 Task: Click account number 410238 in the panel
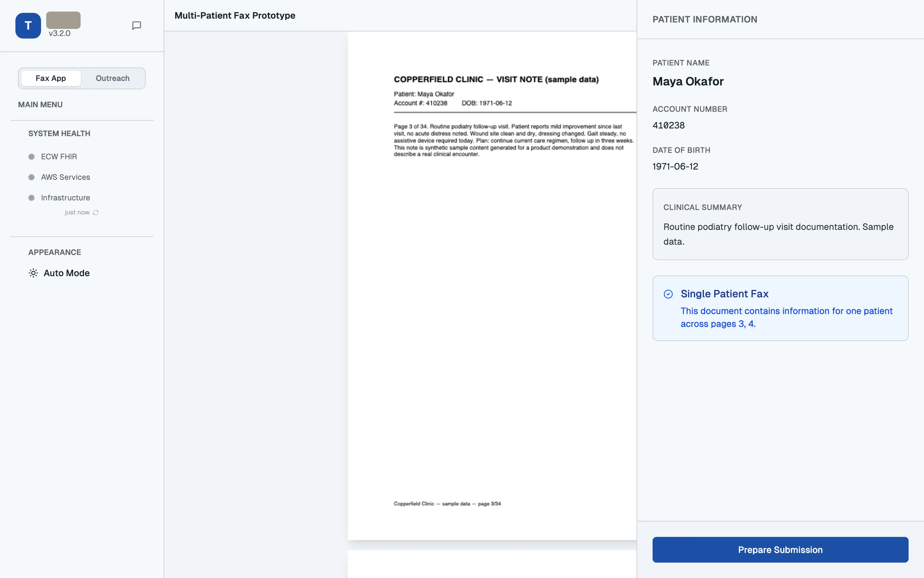coord(669,125)
